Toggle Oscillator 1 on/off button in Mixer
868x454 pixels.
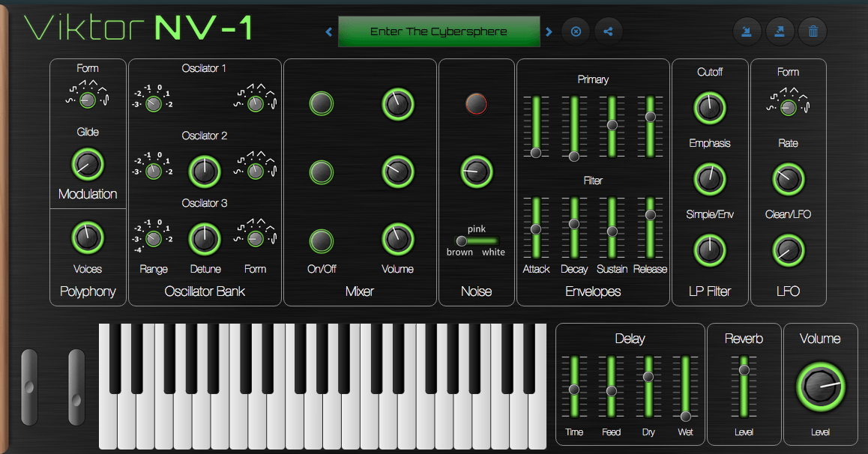[x=321, y=103]
